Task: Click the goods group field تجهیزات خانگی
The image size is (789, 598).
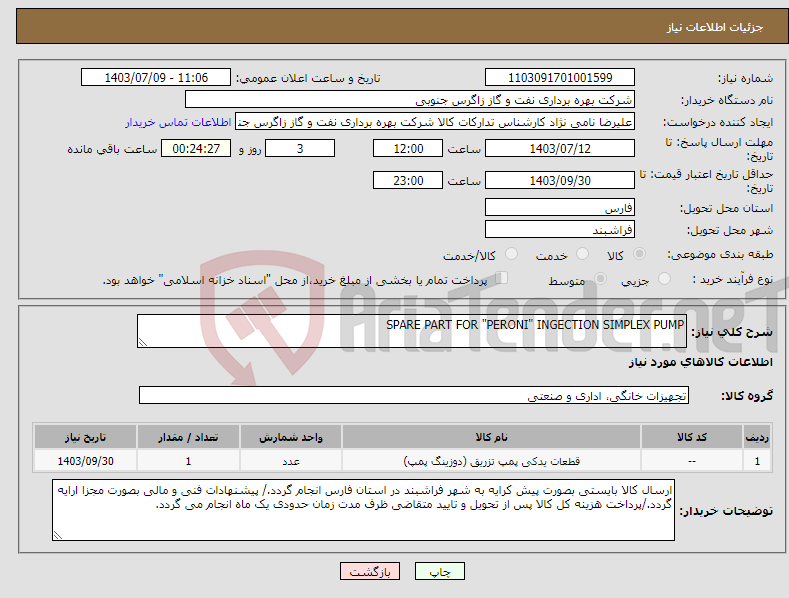Action: (414, 396)
